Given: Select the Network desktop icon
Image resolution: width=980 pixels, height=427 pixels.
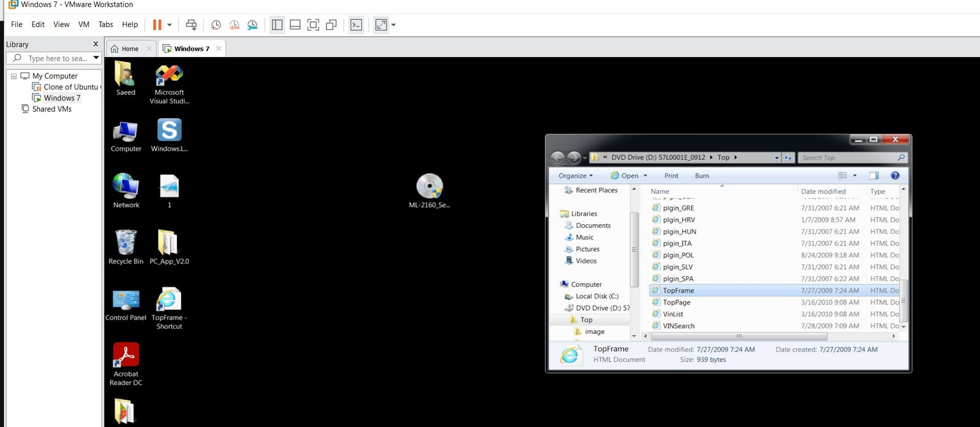Looking at the screenshot, I should [x=126, y=191].
